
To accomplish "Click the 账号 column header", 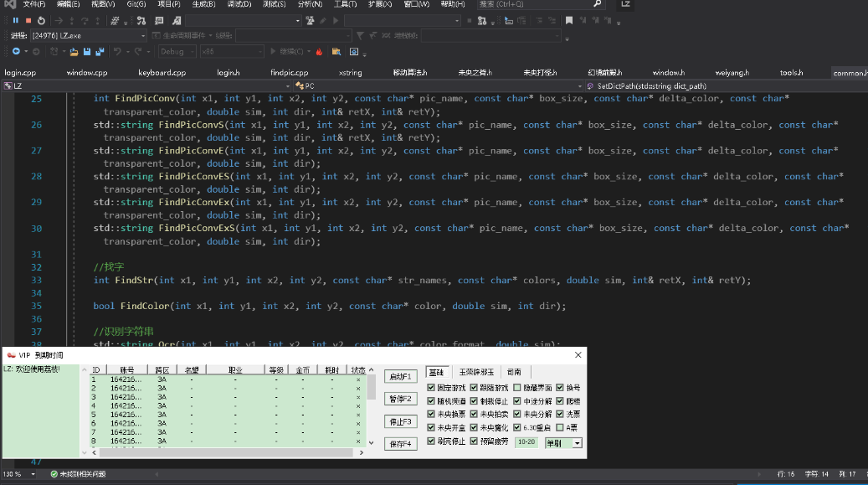I will pyautogui.click(x=126, y=369).
